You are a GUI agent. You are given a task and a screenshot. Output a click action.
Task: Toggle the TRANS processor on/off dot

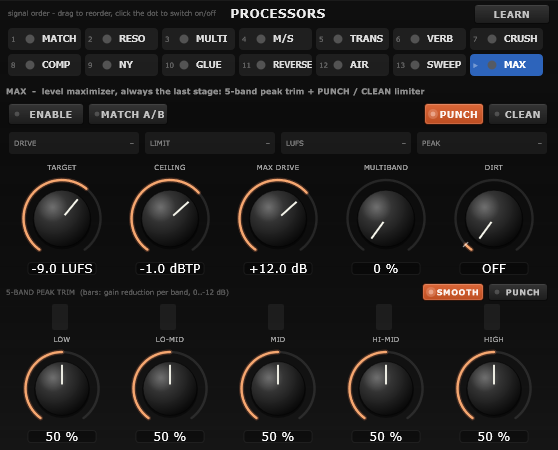[338, 39]
